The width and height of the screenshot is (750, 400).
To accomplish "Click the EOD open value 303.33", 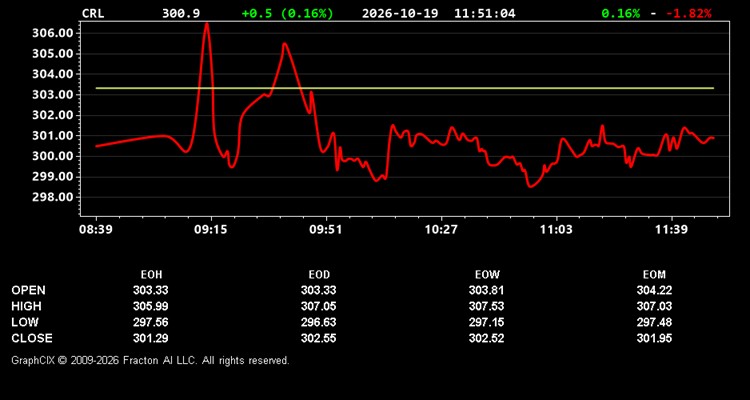I will [x=319, y=290].
